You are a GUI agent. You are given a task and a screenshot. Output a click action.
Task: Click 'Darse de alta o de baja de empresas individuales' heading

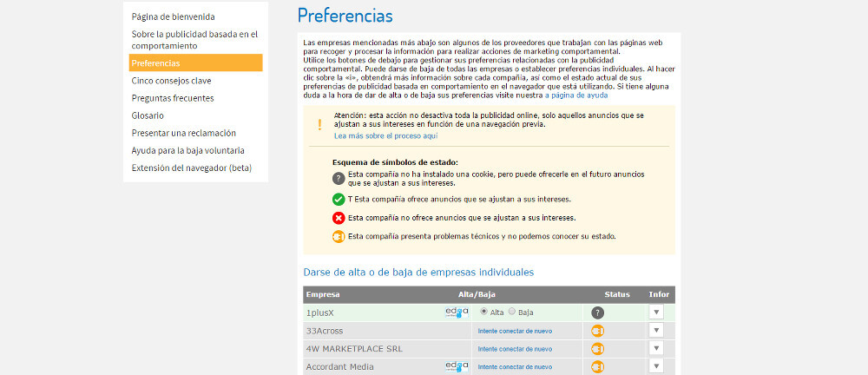click(x=418, y=272)
